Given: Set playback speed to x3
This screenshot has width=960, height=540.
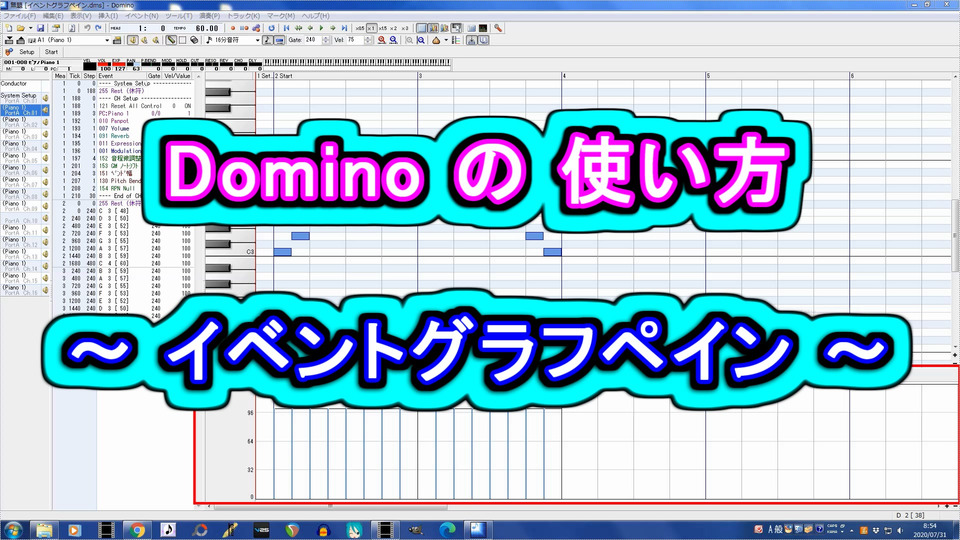Looking at the screenshot, I should coord(405,28).
